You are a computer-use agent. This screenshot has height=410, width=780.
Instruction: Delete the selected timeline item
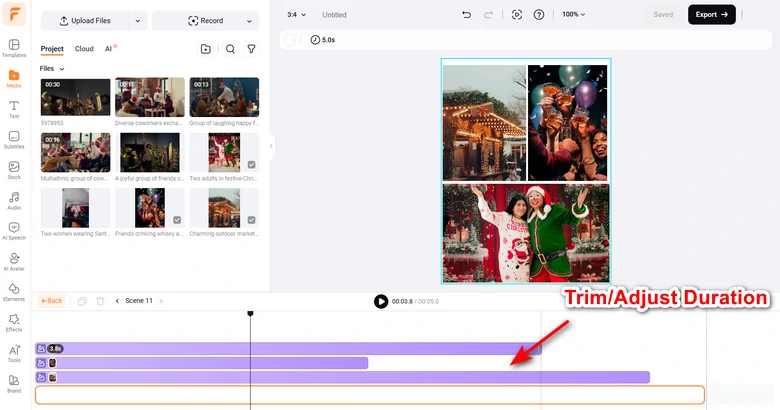coord(100,301)
